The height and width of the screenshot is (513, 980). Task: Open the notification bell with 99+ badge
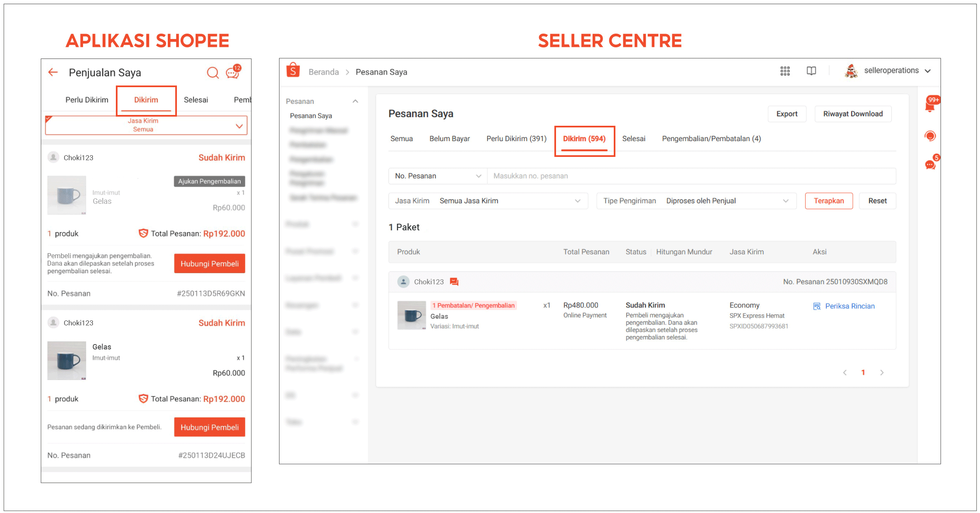coord(930,107)
